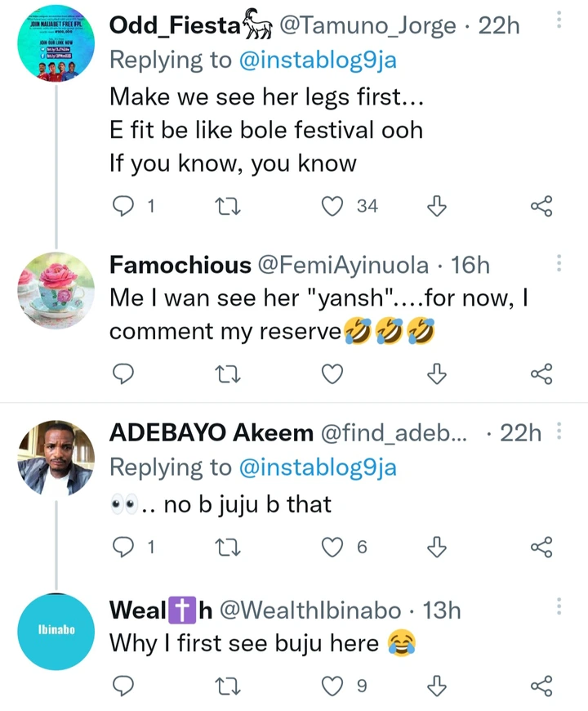Share ADEBAYO Akeem's tweet
Viewport: 588px width, 711px height.
pos(541,548)
